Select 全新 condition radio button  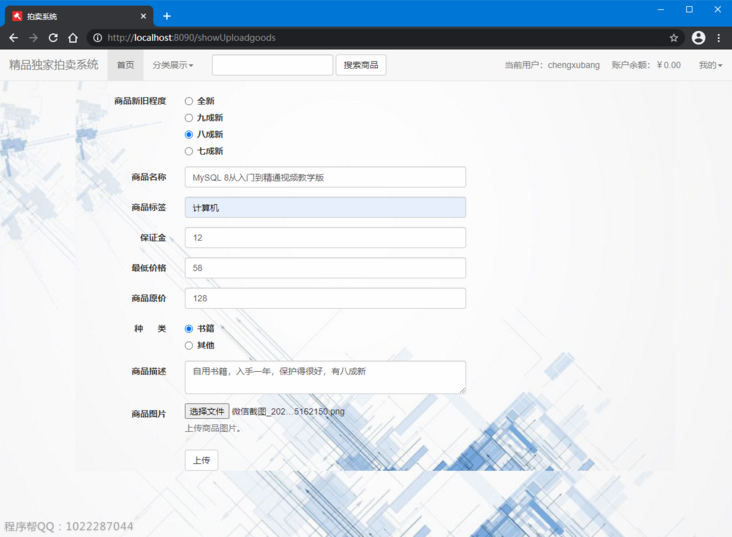click(x=189, y=101)
